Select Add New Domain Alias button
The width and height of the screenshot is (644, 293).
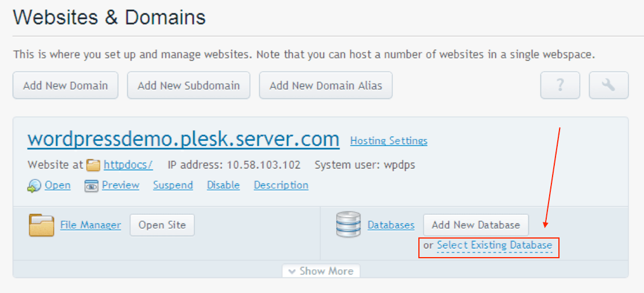tap(326, 86)
